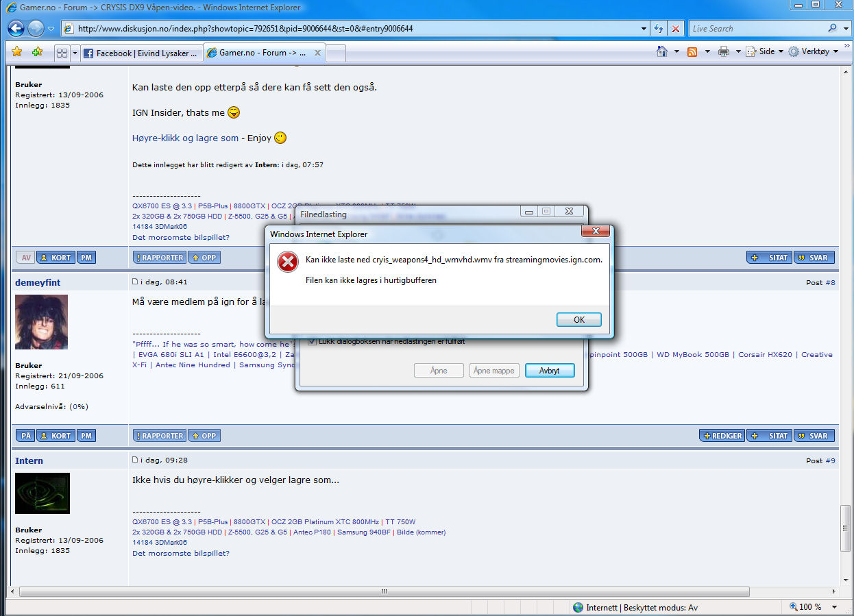
Task: Open Det morsomste bilspillet link in post #9
Action: tap(180, 553)
